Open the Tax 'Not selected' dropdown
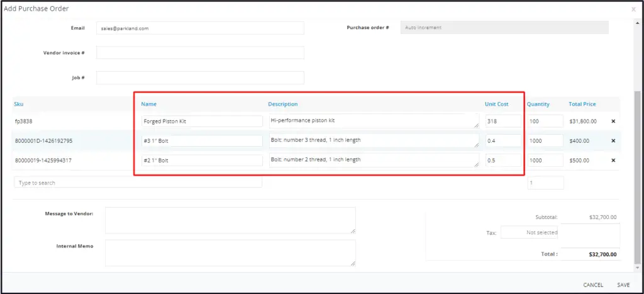This screenshot has width=644, height=294. tap(530, 232)
